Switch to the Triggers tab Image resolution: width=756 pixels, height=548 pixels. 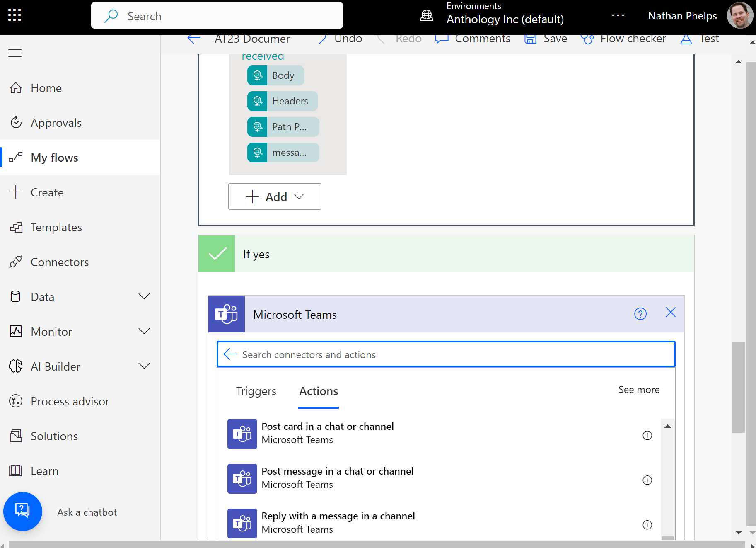256,391
